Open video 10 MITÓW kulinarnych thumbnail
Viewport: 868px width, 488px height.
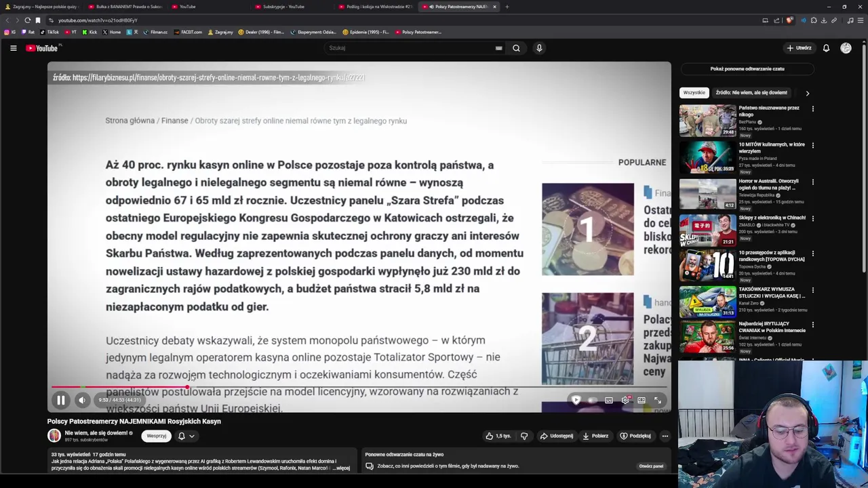(x=707, y=157)
